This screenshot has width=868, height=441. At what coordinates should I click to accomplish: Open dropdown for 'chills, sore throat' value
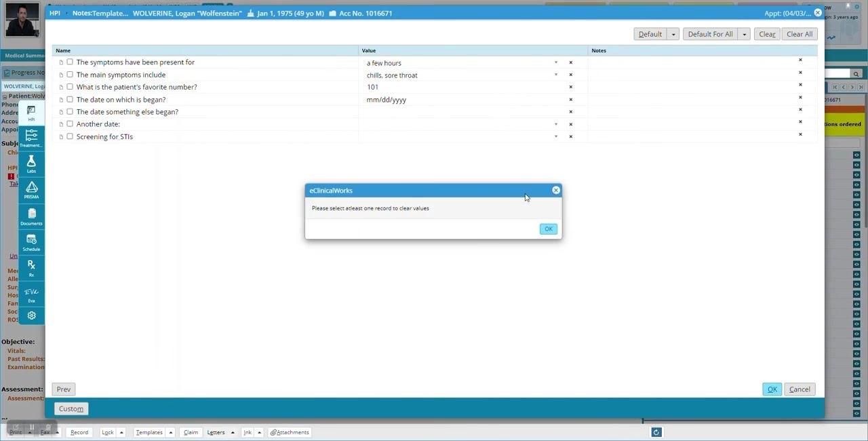[556, 75]
